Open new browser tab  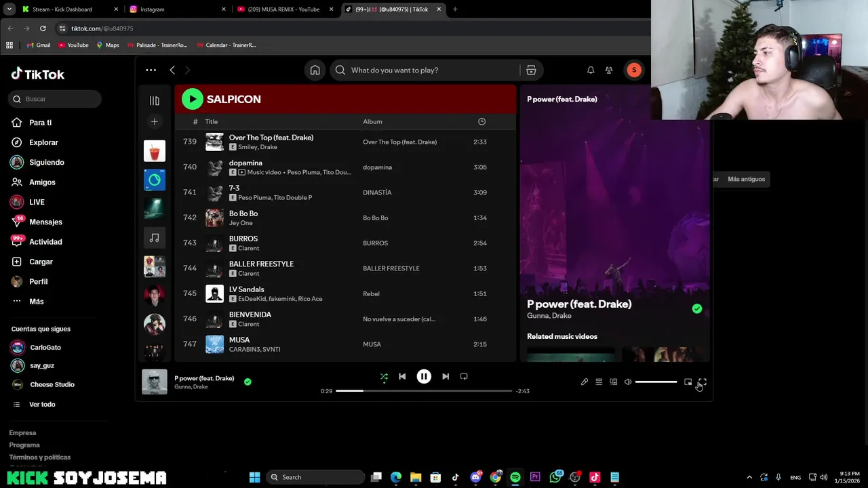pyautogui.click(x=455, y=9)
